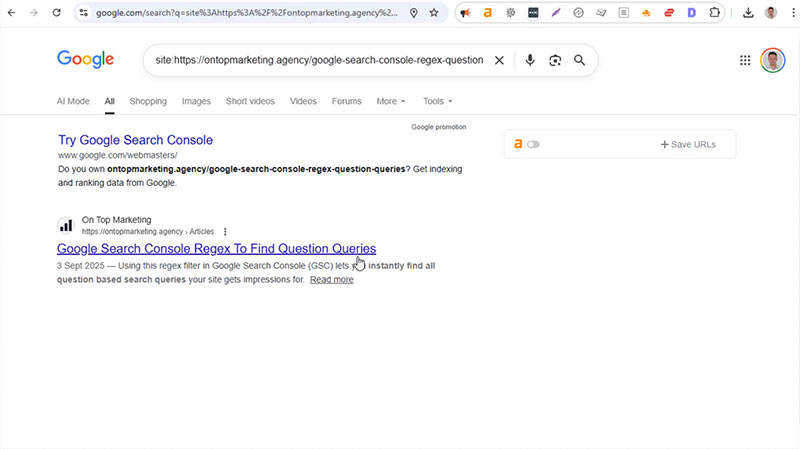Viewport: 800px width, 449px height.
Task: Open the megaphone extension icon
Action: (465, 13)
